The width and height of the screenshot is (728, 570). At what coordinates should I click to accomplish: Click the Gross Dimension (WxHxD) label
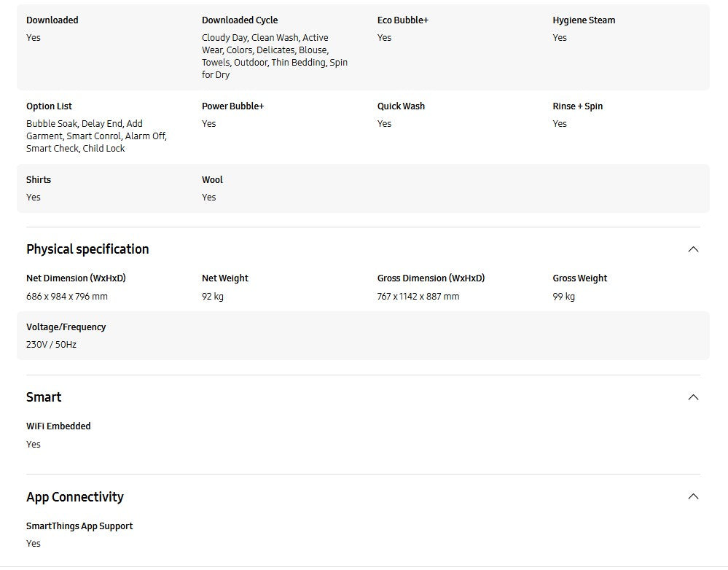(x=431, y=278)
